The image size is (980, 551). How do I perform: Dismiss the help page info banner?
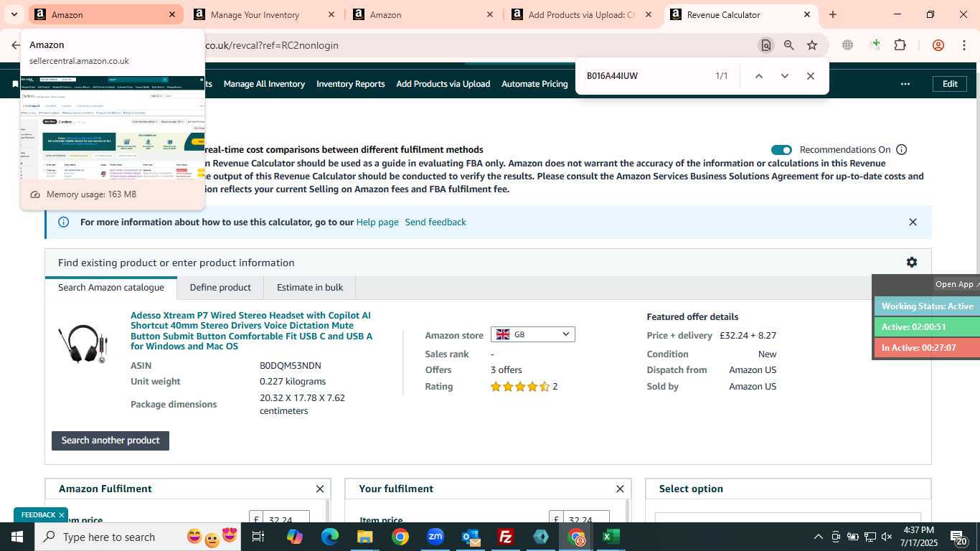913,222
